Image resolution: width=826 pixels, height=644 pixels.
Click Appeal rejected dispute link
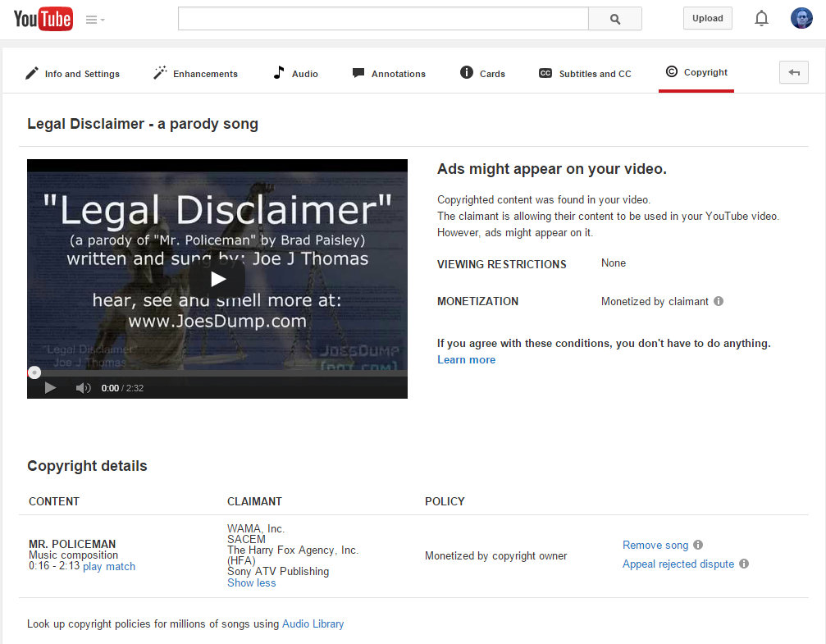[678, 564]
